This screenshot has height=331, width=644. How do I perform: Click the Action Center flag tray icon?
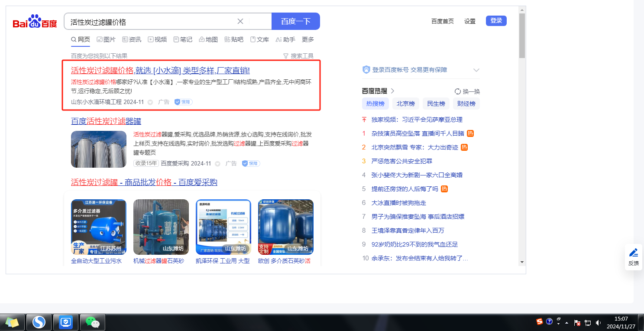tap(577, 322)
